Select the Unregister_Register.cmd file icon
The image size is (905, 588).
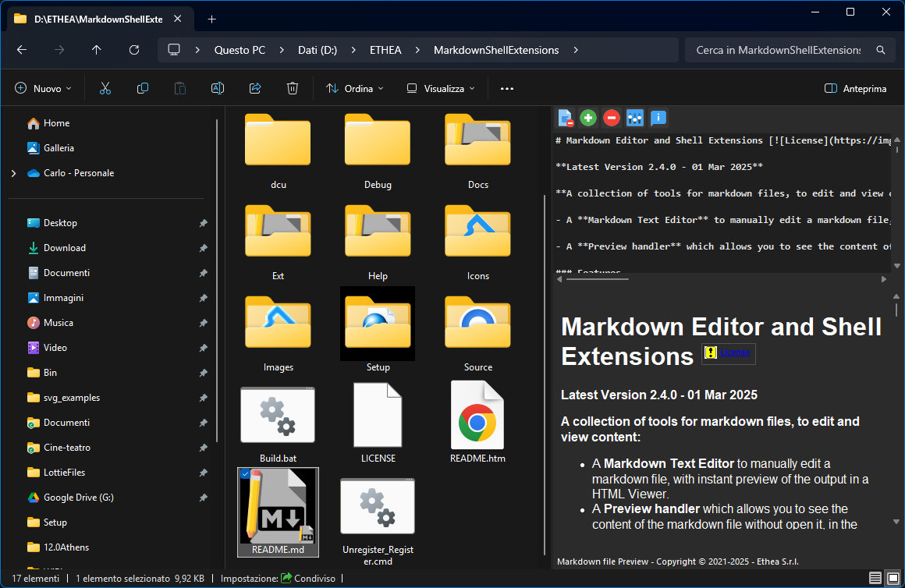(x=378, y=506)
